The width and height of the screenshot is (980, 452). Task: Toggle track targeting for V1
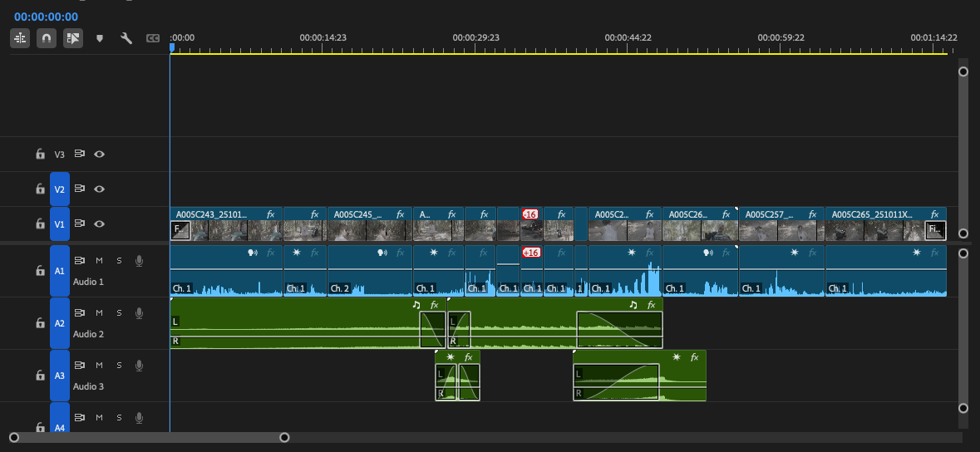(59, 224)
